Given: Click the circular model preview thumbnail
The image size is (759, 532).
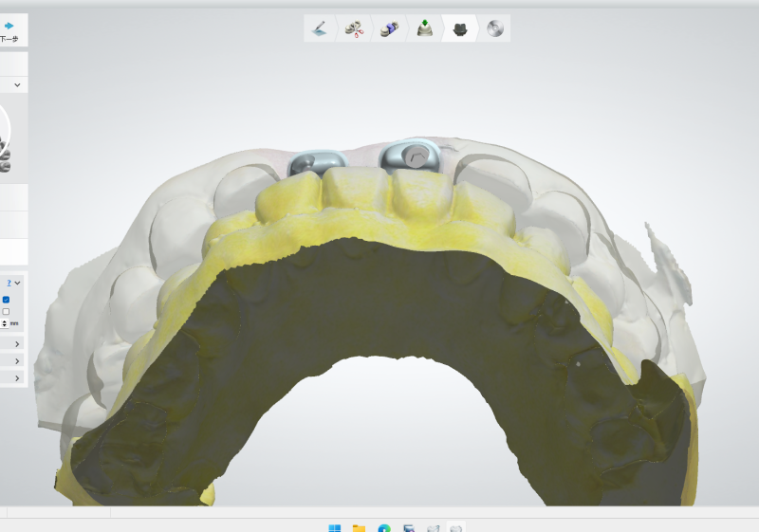Looking at the screenshot, I should pos(4,133).
